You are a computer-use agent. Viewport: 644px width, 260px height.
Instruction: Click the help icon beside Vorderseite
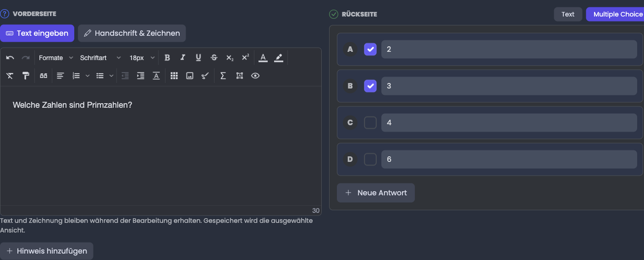[5, 14]
